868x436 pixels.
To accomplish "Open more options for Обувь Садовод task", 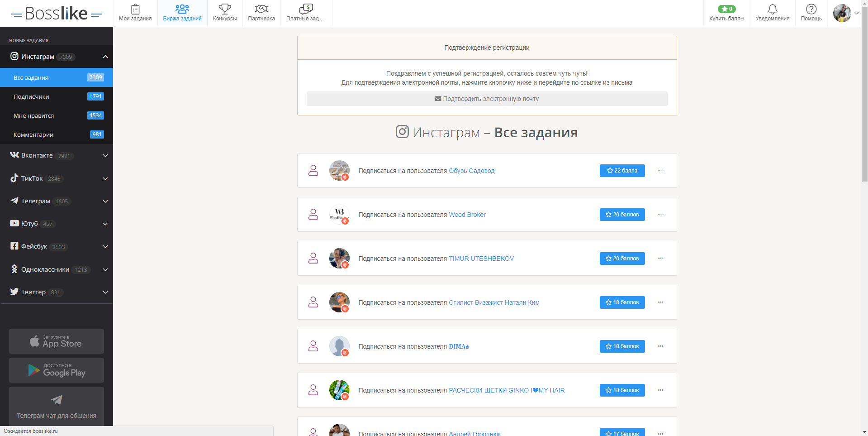I will (660, 171).
